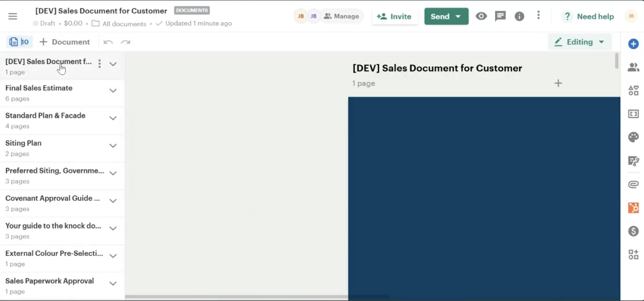Viewport: 644px width, 301px height.
Task: Expand the [DEV] Sales Document section chevron
Action: tap(113, 64)
